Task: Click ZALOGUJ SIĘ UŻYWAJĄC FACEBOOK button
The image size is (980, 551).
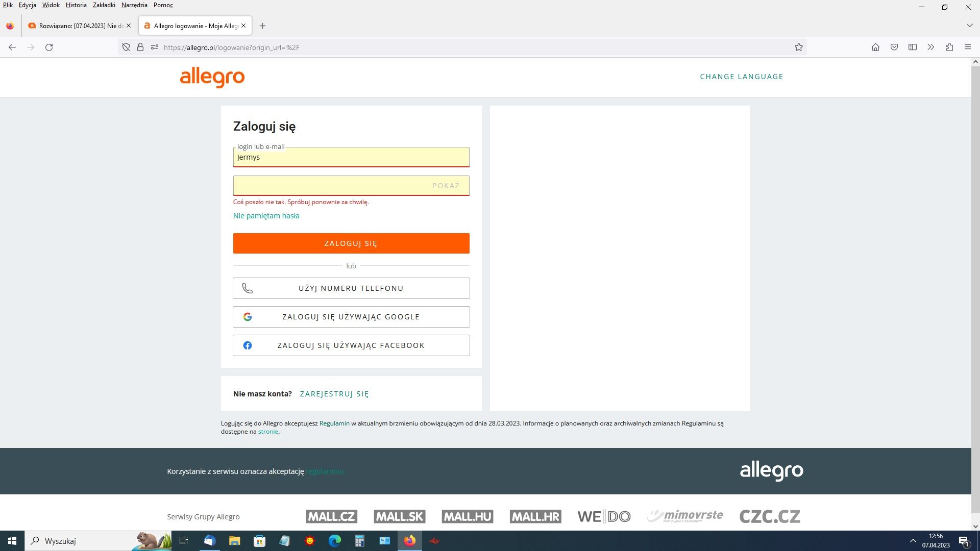Action: tap(351, 345)
